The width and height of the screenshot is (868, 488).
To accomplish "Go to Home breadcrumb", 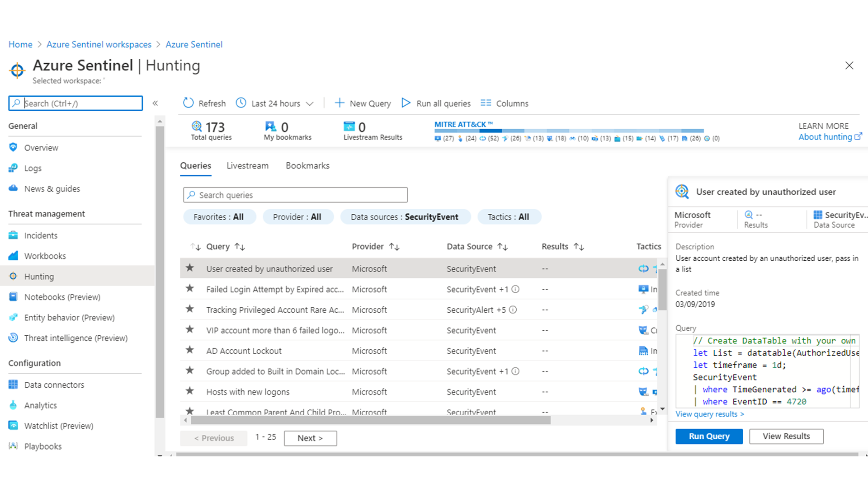I will point(20,44).
